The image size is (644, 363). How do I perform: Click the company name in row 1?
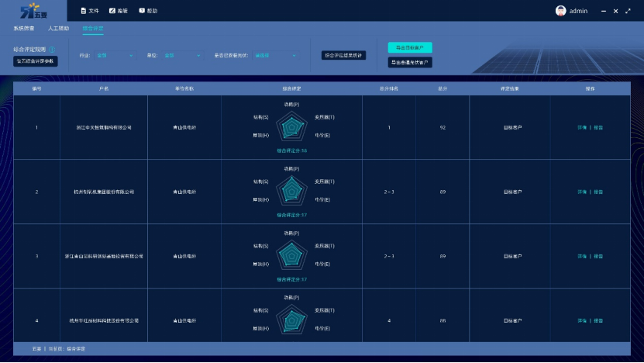pyautogui.click(x=104, y=128)
